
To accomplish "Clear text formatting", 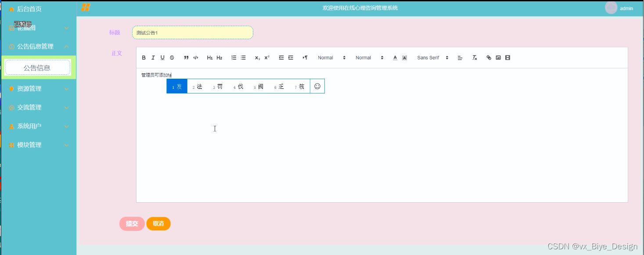I will click(475, 58).
